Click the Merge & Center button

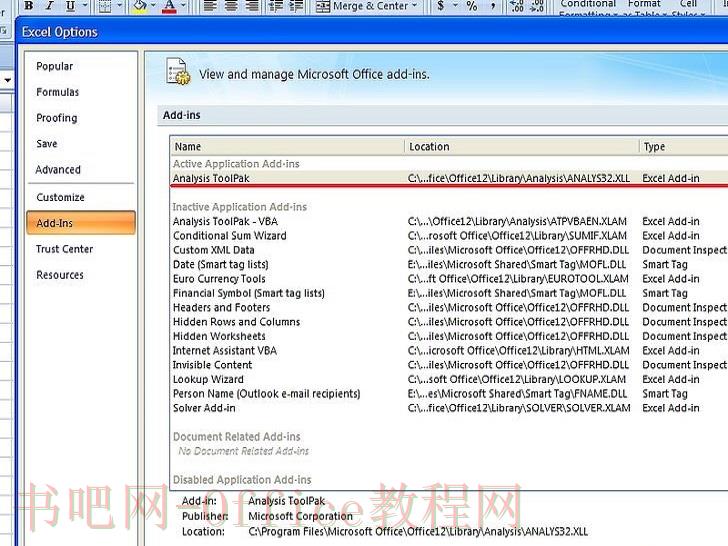pyautogui.click(x=362, y=6)
